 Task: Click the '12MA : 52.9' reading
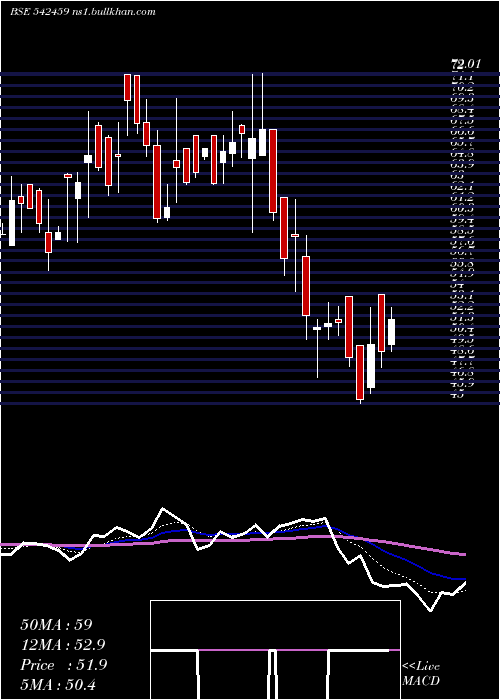coord(63,645)
